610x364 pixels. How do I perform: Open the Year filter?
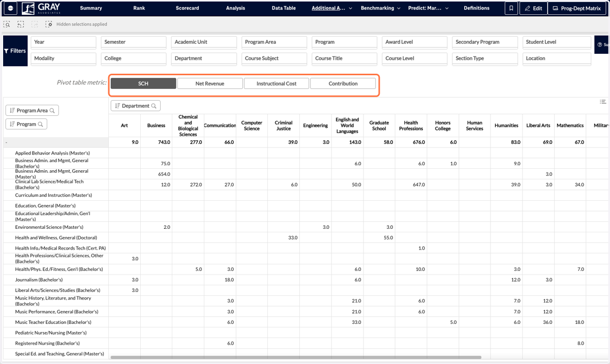[64, 42]
